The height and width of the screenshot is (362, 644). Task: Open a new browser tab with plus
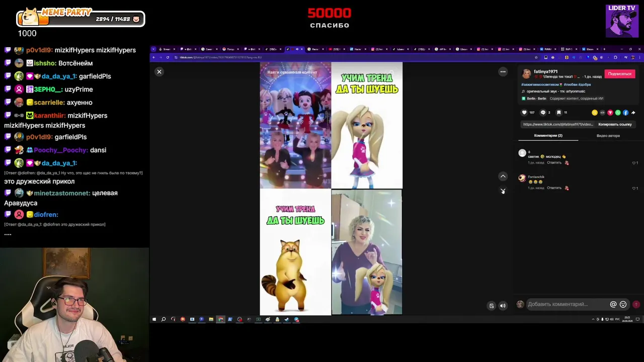pyautogui.click(x=604, y=49)
